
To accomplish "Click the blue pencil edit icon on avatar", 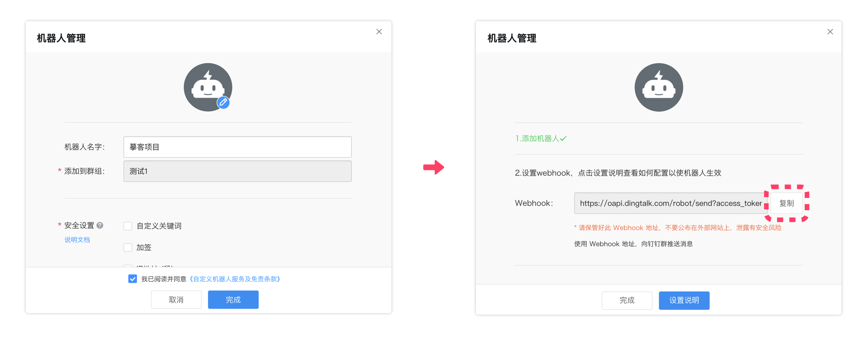I will pos(223,102).
